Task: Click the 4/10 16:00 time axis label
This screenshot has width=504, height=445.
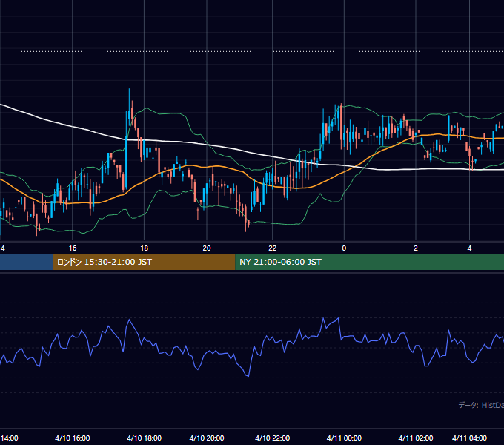Action: (73, 438)
